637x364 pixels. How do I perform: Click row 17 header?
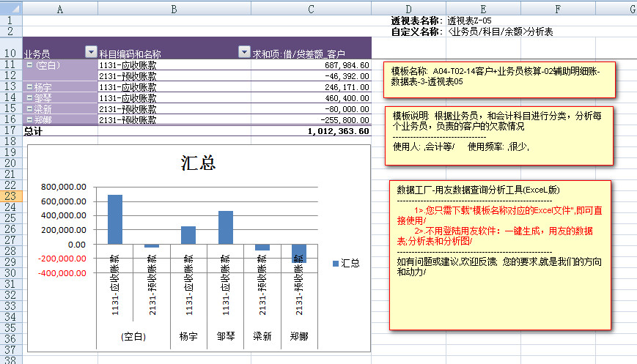(x=11, y=130)
